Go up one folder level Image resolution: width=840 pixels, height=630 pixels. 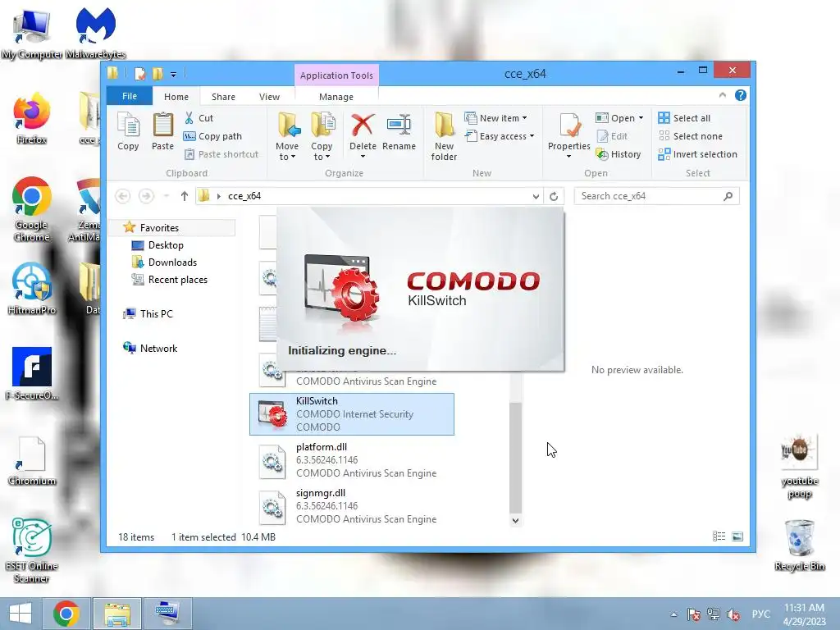point(185,196)
